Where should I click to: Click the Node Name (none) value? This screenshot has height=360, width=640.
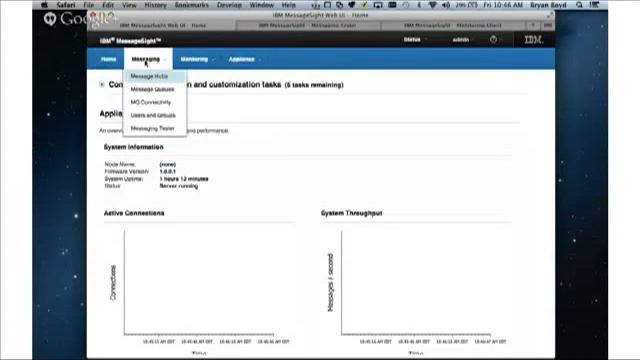pyautogui.click(x=168, y=164)
